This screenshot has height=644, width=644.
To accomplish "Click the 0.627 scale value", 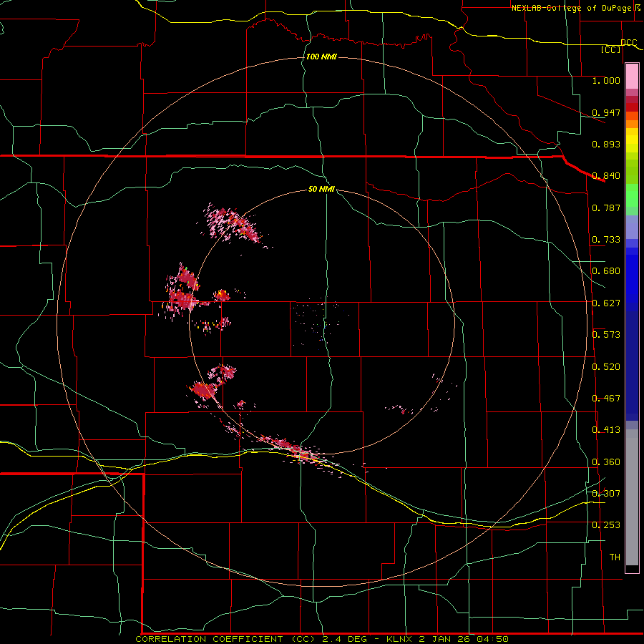I will (x=606, y=303).
